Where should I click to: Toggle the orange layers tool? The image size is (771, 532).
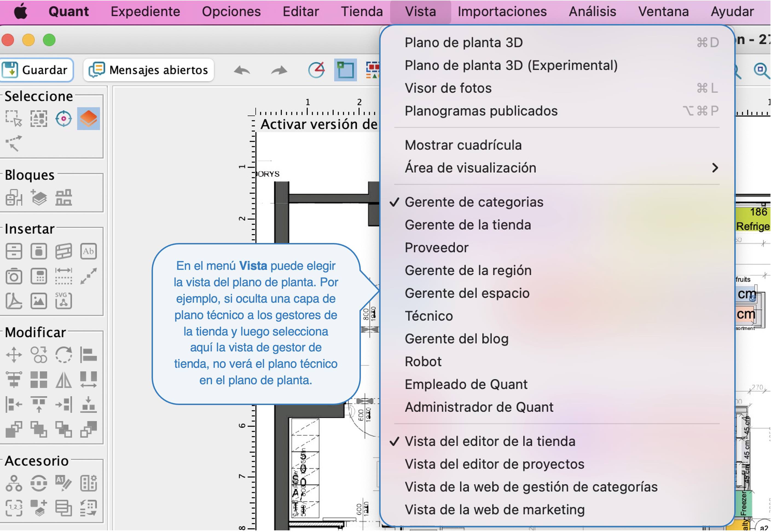pos(89,119)
